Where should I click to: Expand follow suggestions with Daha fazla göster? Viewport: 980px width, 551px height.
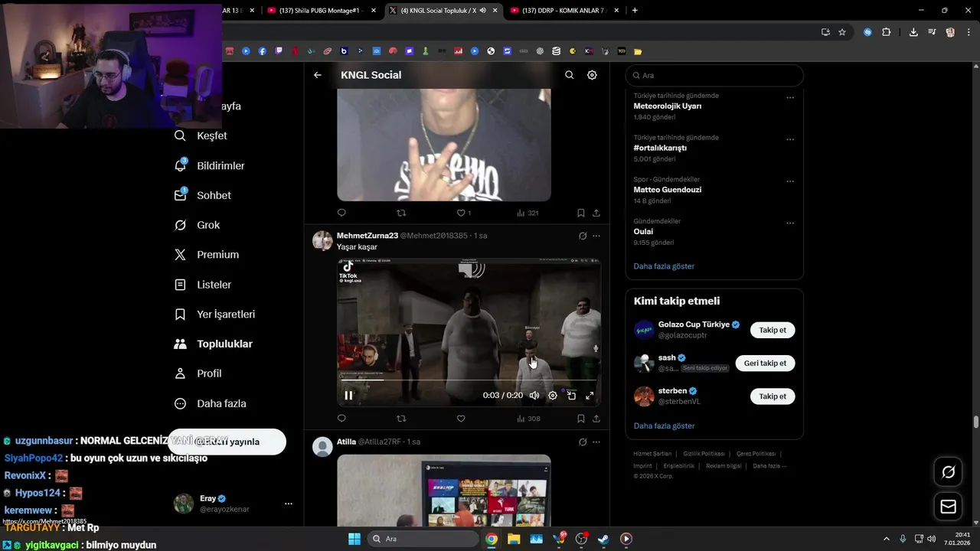[664, 425]
